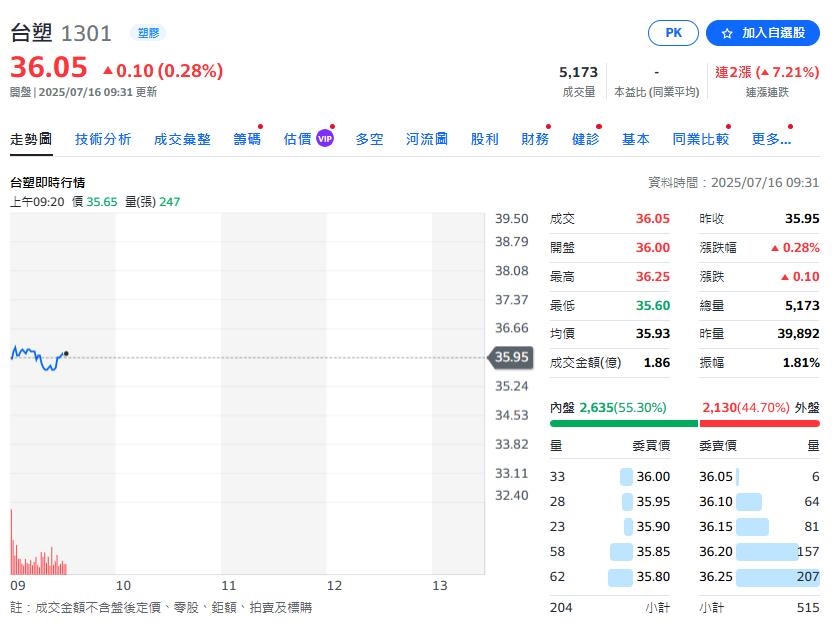Switch to the 籌碼 tab

246,140
